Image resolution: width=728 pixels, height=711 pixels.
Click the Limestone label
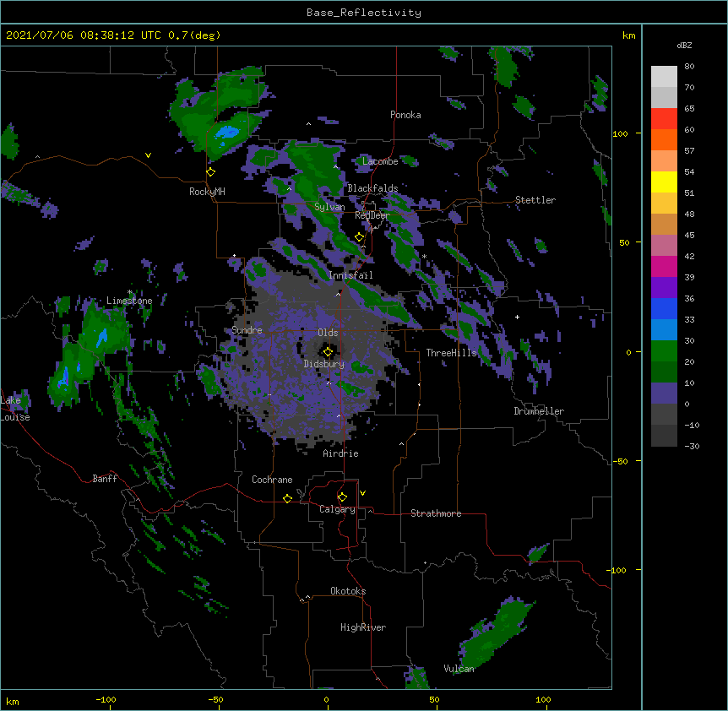coord(129,301)
